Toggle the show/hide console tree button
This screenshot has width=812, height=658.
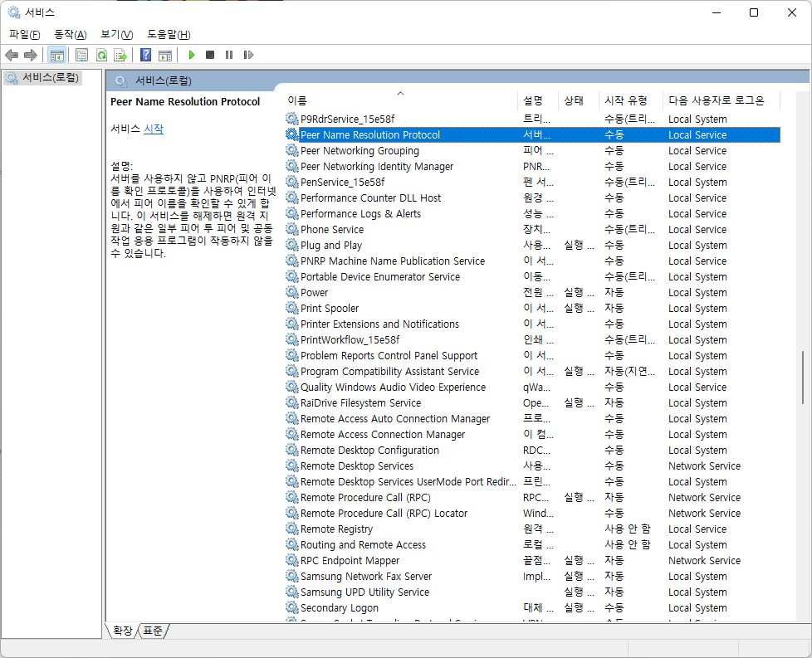57,55
